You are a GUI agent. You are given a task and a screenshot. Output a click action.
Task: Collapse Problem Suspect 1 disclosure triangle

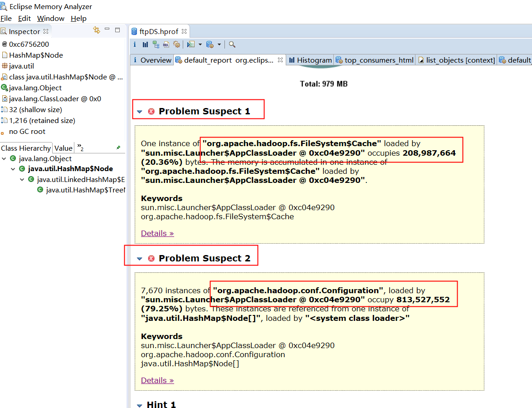point(140,111)
